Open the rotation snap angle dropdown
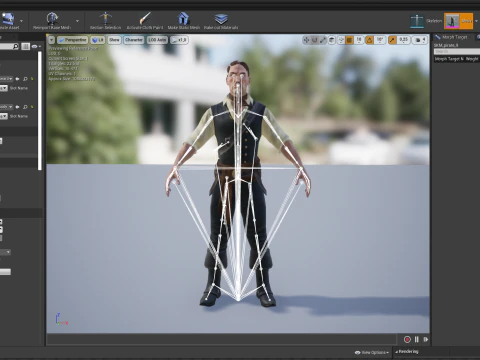Image resolution: width=480 pixels, height=360 pixels. [x=380, y=40]
